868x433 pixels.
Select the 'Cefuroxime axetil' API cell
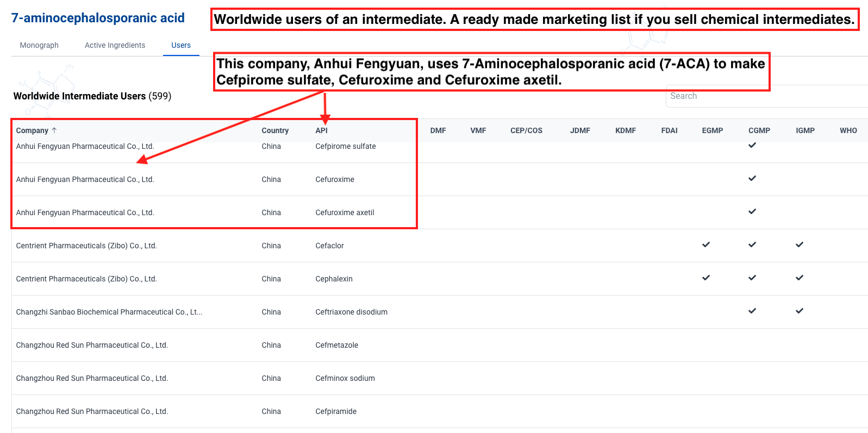click(x=345, y=212)
